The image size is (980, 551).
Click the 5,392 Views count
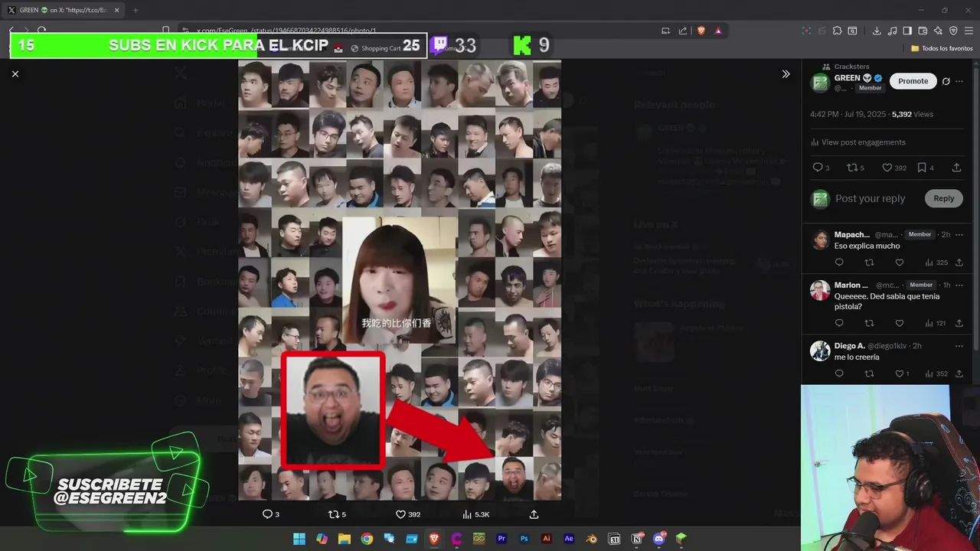pyautogui.click(x=912, y=114)
